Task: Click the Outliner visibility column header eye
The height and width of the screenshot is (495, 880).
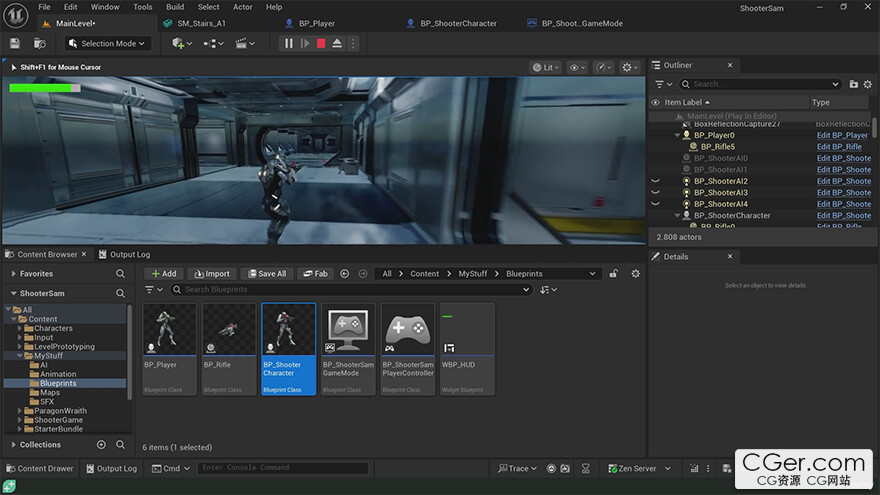Action: (655, 102)
